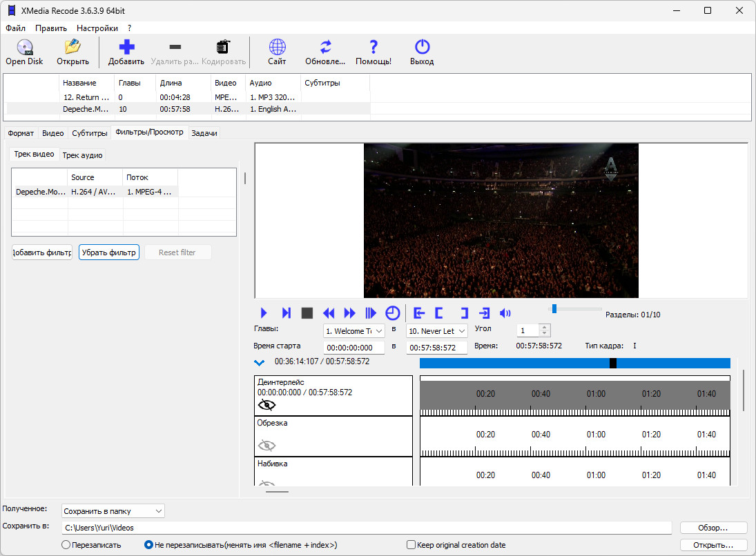Image resolution: width=756 pixels, height=556 pixels.
Task: Click the Длина column header
Action: tap(183, 83)
